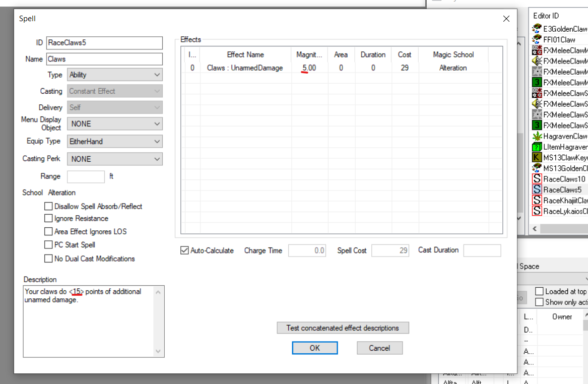Click the RaceClaws10 spell icon

pos(537,179)
